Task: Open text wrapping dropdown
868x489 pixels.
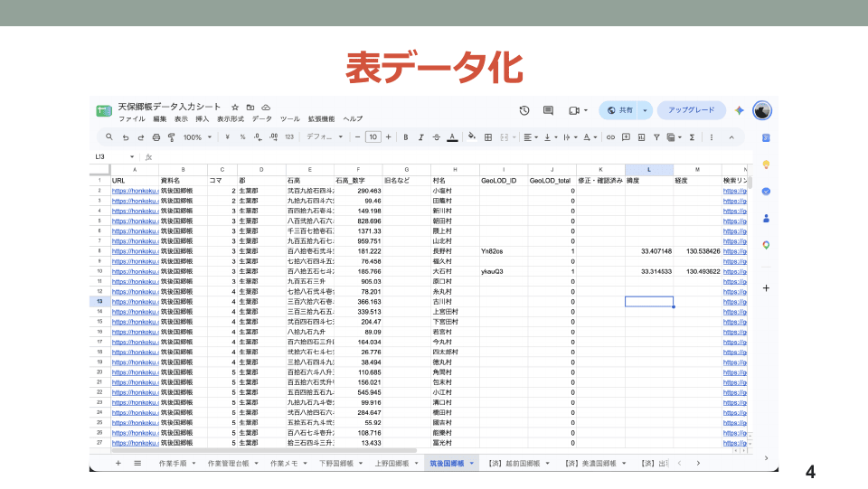Action: point(571,137)
